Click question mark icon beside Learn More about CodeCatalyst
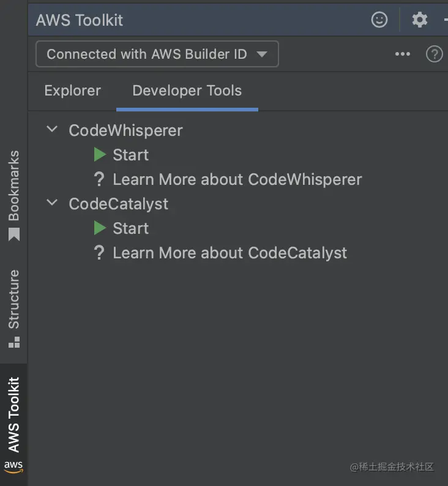This screenshot has height=486, width=448. point(99,253)
